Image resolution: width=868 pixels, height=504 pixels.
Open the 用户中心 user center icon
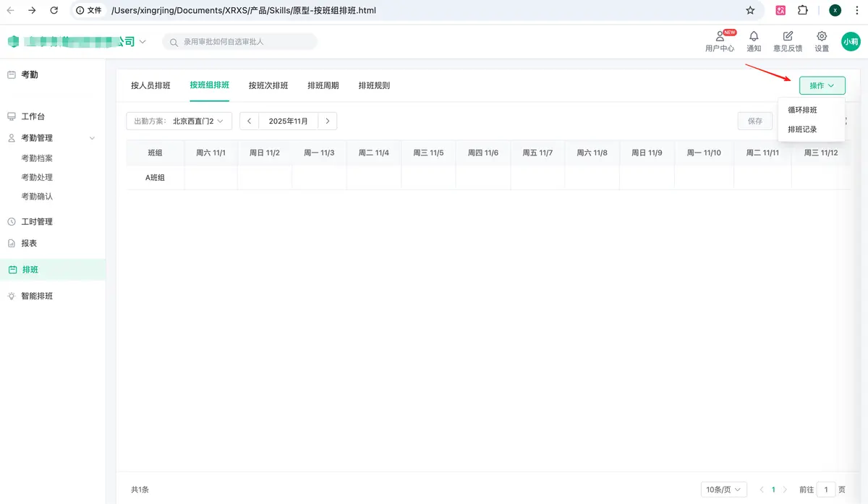pos(719,37)
